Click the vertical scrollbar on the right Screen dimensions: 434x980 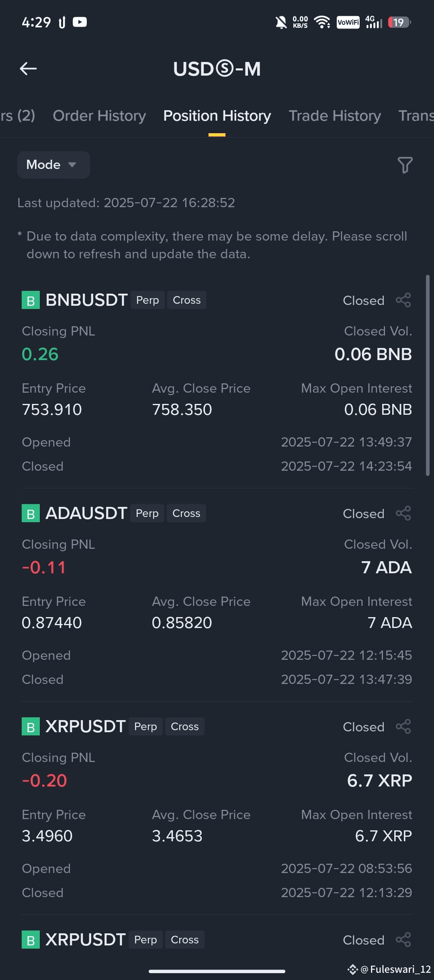click(x=428, y=376)
